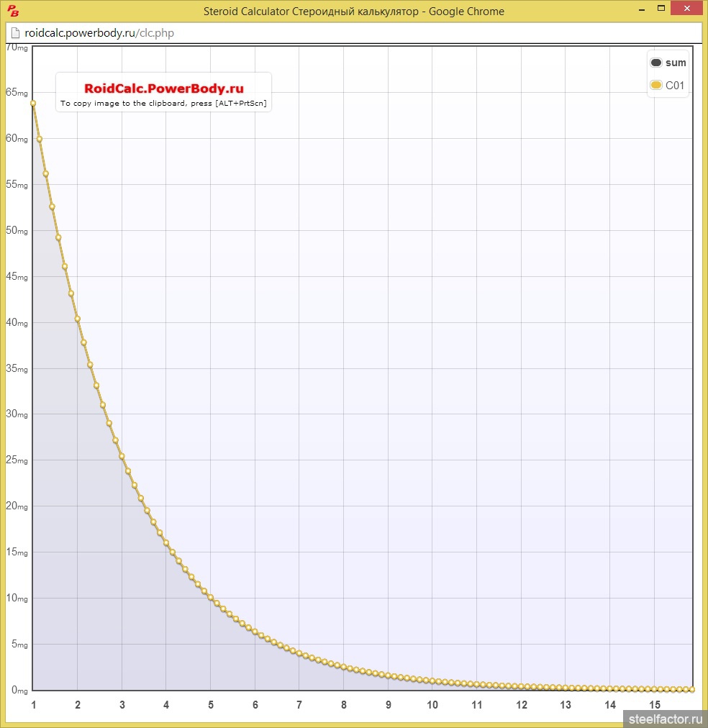Click the x-axis label 5
The image size is (708, 728).
point(211,705)
